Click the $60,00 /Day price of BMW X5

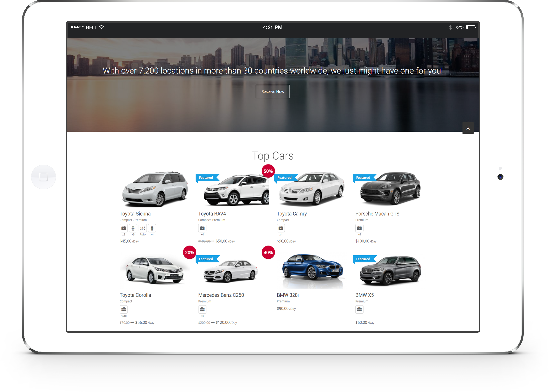click(365, 322)
